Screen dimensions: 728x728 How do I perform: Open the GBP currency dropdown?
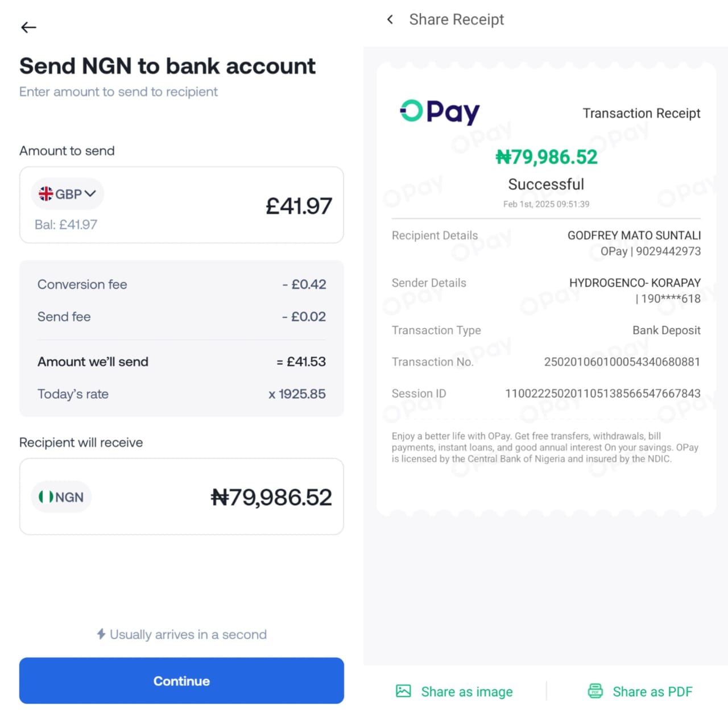pos(68,194)
